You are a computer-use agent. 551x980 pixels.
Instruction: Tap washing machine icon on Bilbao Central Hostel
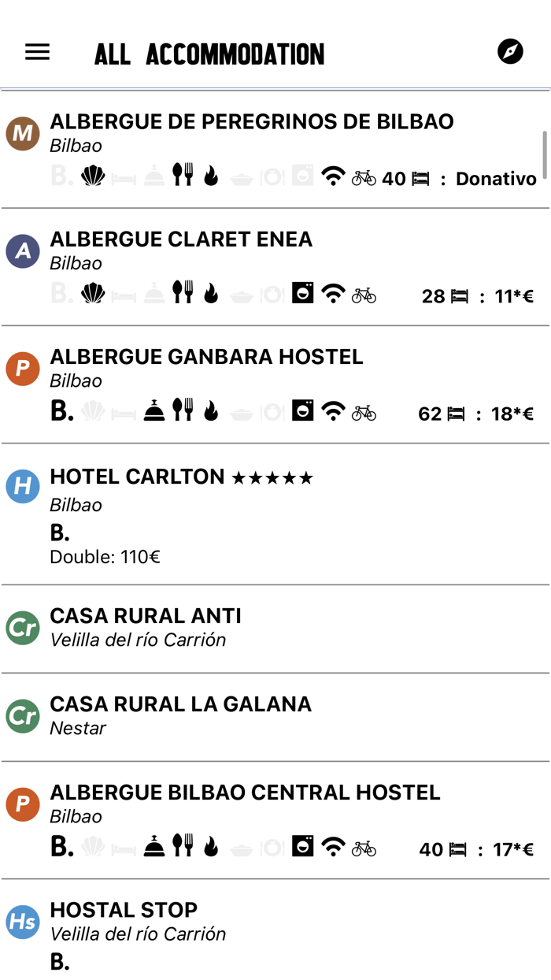(302, 847)
